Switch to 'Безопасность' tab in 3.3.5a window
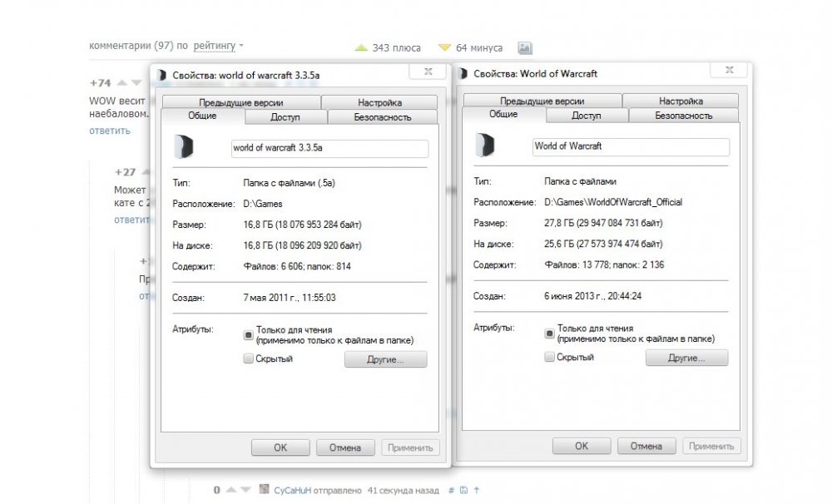Image resolution: width=832 pixels, height=504 pixels. pyautogui.click(x=383, y=116)
